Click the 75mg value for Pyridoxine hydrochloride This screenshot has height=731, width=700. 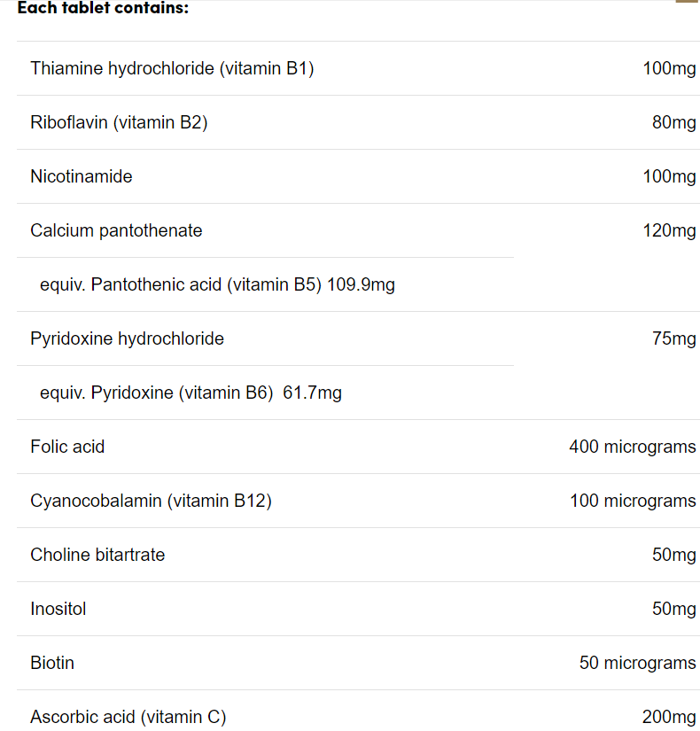674,339
